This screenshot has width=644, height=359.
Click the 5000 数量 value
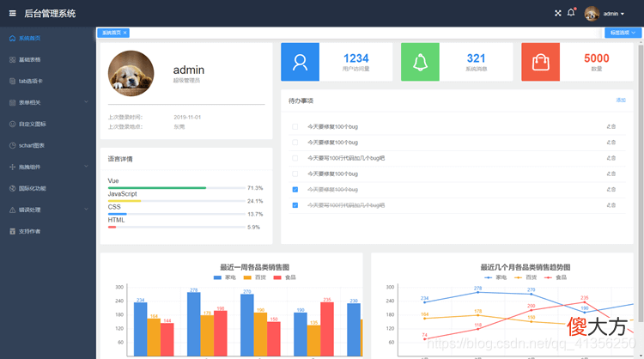pyautogui.click(x=597, y=58)
